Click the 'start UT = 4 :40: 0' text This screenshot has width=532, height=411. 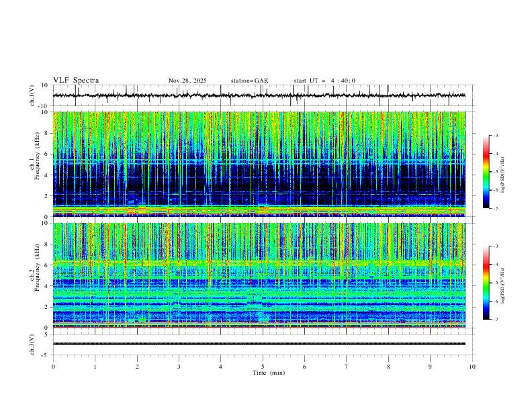point(324,81)
